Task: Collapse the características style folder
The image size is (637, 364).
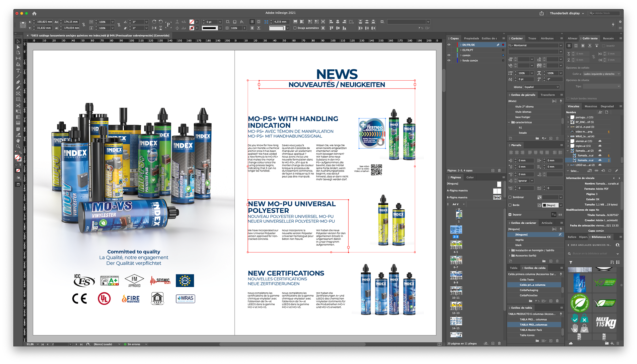Action: 509,122
